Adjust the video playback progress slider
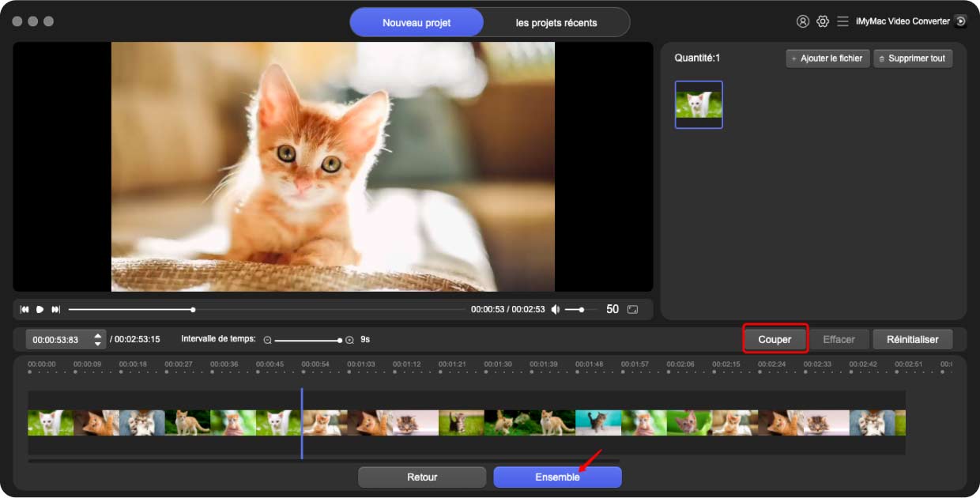This screenshot has width=980, height=498. click(x=266, y=309)
